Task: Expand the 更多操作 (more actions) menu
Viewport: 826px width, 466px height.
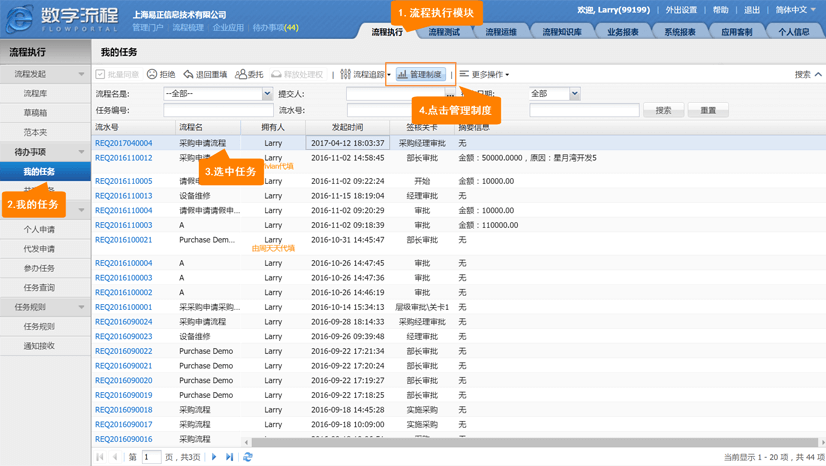Action: click(485, 75)
